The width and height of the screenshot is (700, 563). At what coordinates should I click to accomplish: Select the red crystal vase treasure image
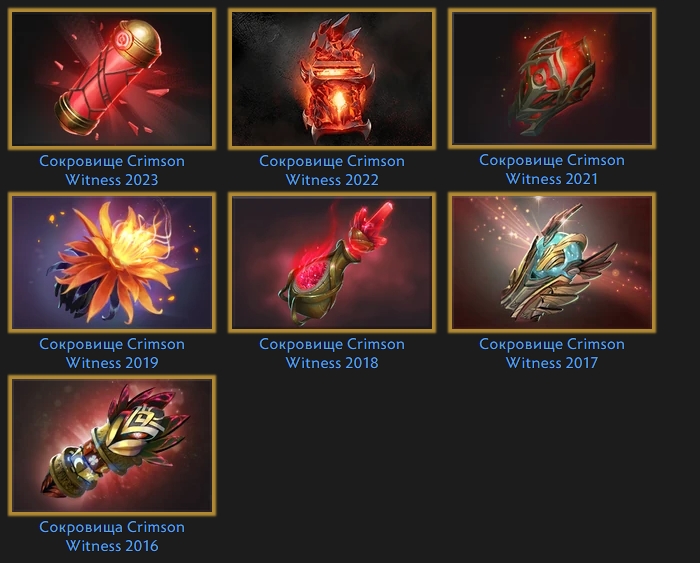point(332,262)
